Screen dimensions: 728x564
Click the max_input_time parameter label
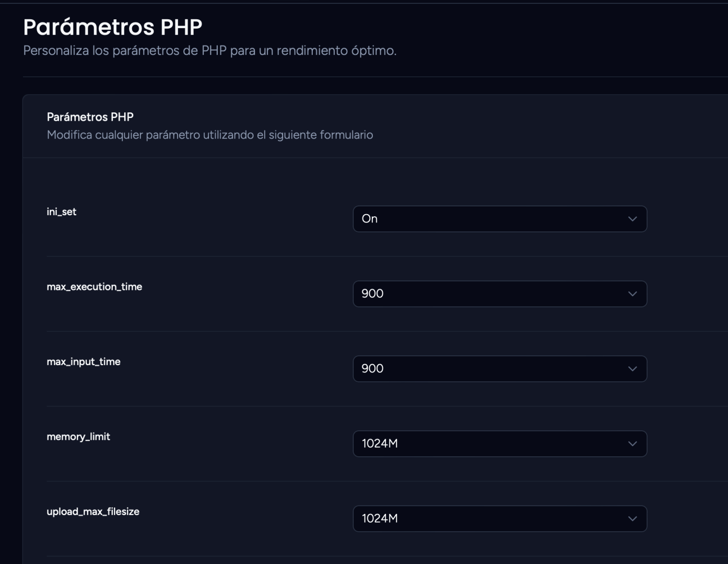84,361
